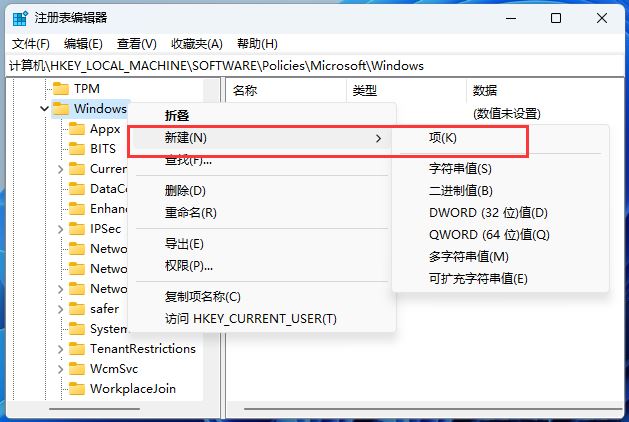
Task: Open the 文件(F) menu
Action: pos(30,44)
